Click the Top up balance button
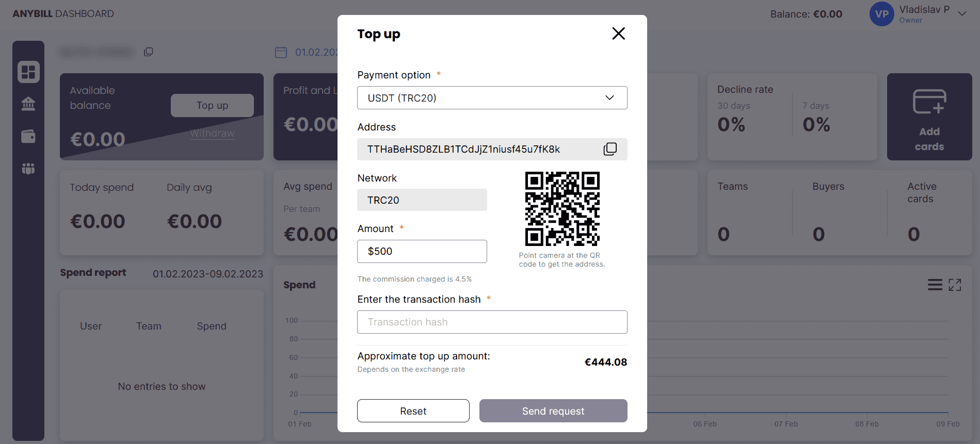This screenshot has width=980, height=444. tap(212, 105)
